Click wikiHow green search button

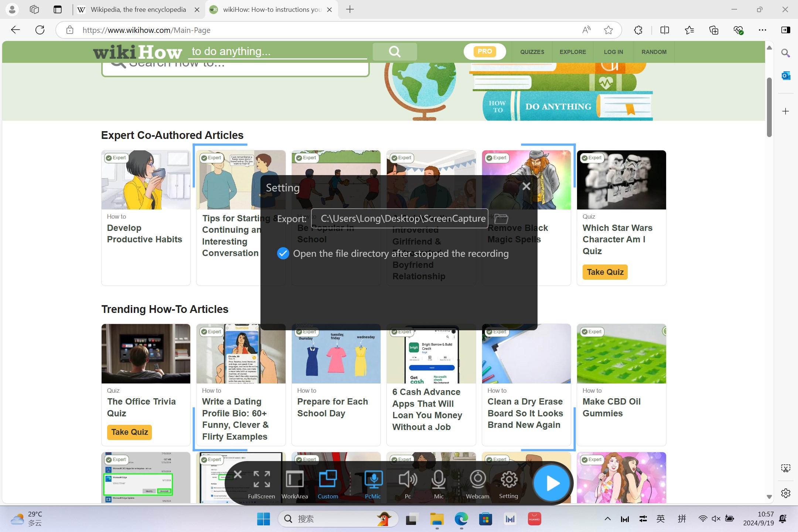[395, 51]
